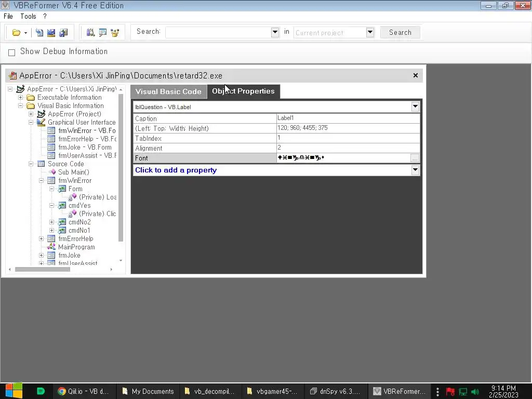Select frmWinError - VB.Form in GUI list
532x399 pixels.
pyautogui.click(x=87, y=130)
